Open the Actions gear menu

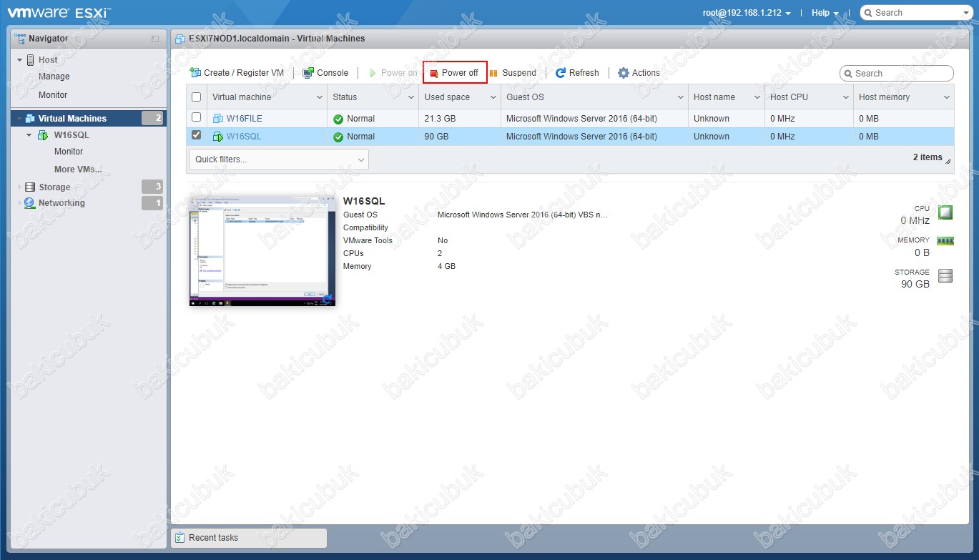[x=639, y=73]
